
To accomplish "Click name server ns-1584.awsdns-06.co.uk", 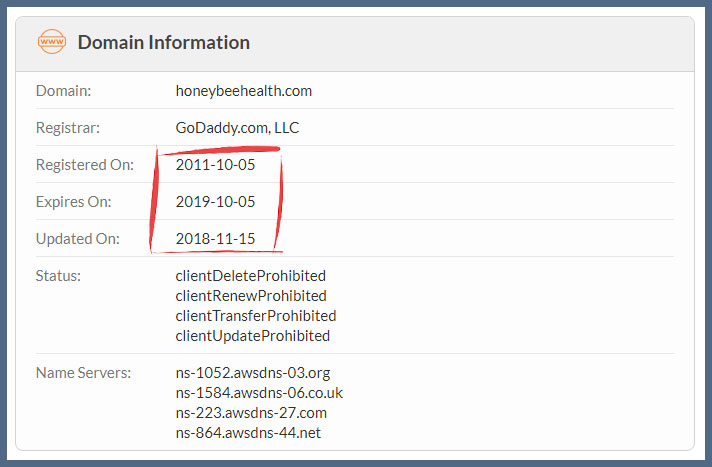I will (258, 393).
